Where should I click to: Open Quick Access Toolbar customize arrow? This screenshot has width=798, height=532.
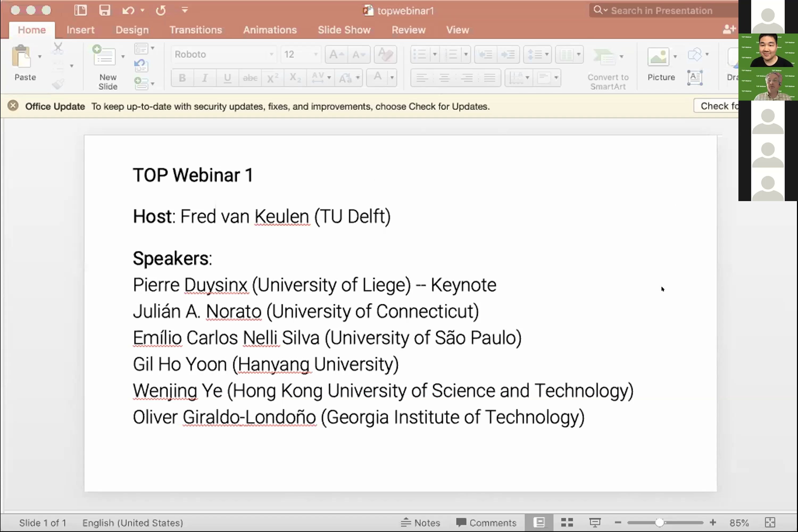(185, 10)
